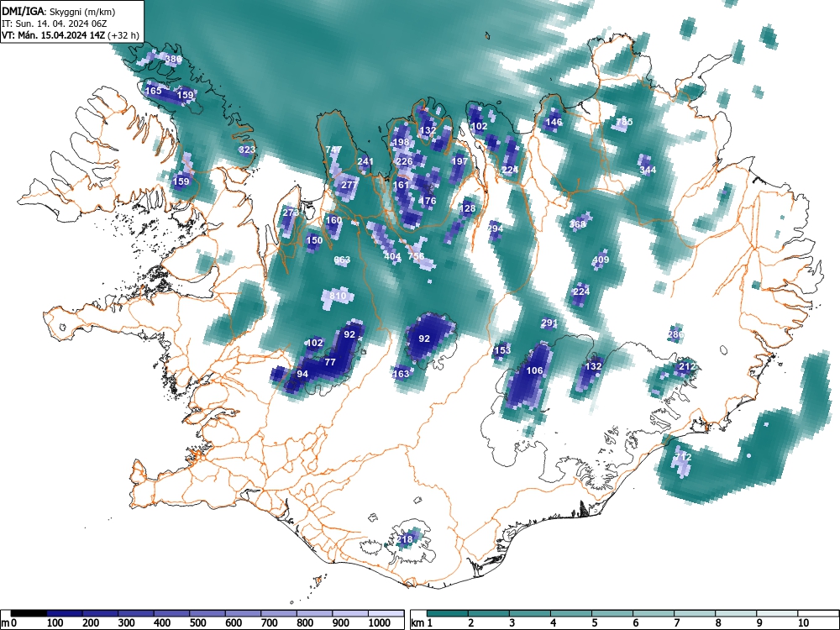Click the 218 visibility label
840x630 pixels.
pyautogui.click(x=405, y=539)
